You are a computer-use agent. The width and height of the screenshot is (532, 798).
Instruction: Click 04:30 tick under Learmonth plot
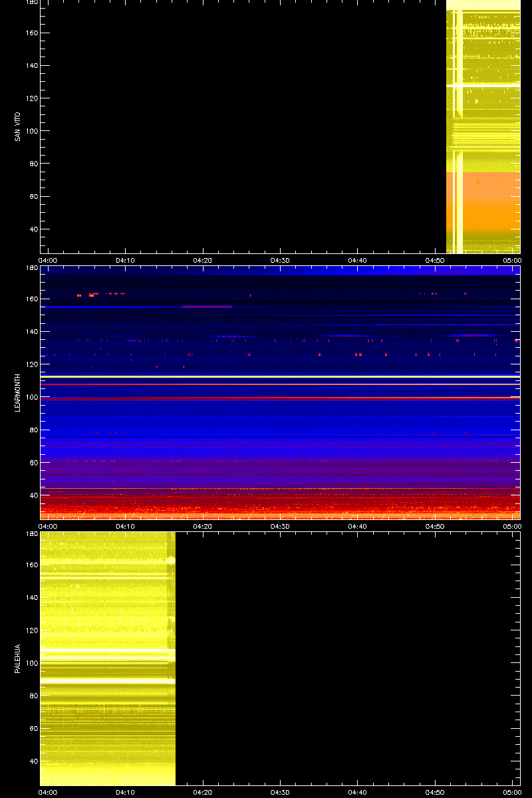pyautogui.click(x=280, y=526)
